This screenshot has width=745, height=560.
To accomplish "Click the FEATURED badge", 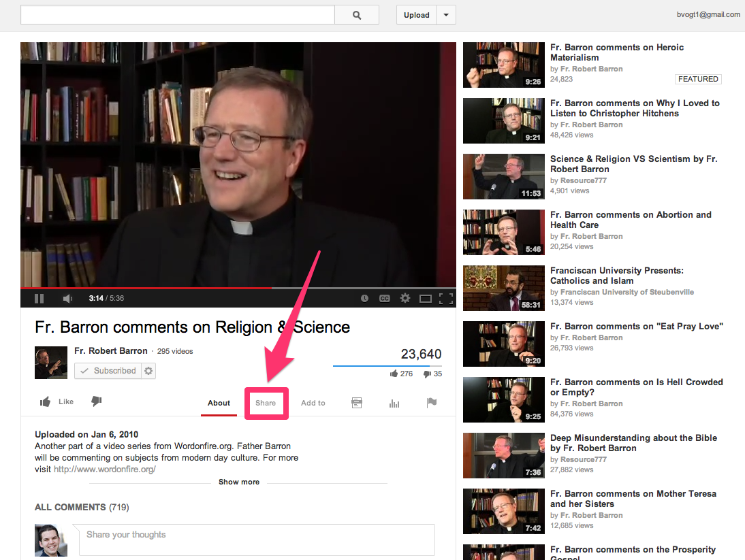I will coord(698,79).
